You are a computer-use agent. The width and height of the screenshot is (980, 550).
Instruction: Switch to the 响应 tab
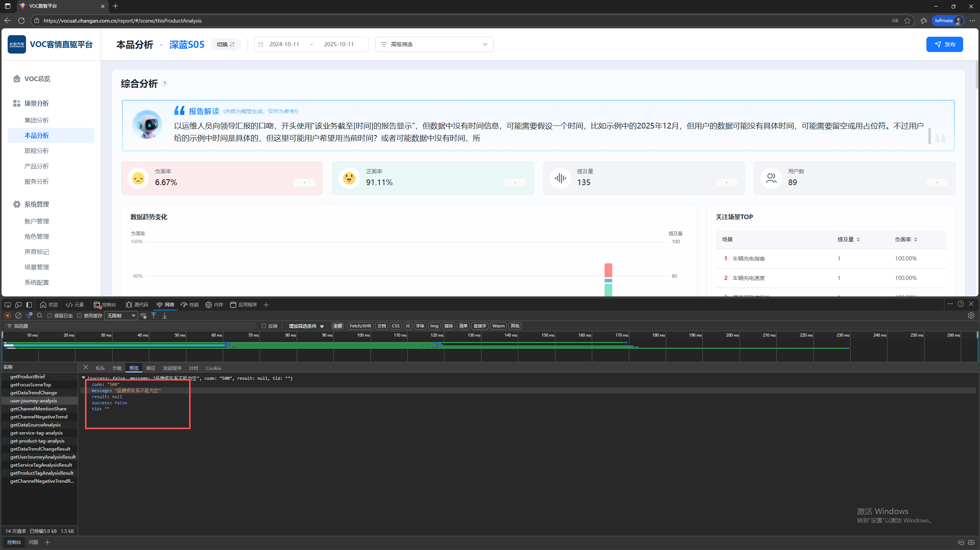click(x=150, y=368)
